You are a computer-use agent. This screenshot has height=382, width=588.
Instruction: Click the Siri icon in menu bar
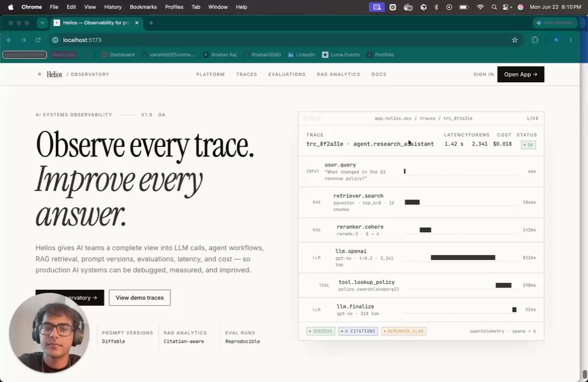[x=521, y=7]
